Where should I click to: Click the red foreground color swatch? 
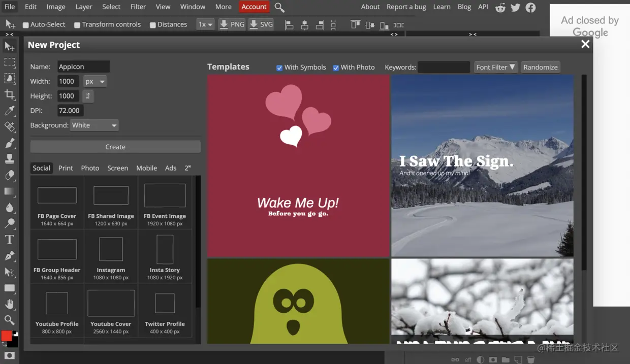7,336
